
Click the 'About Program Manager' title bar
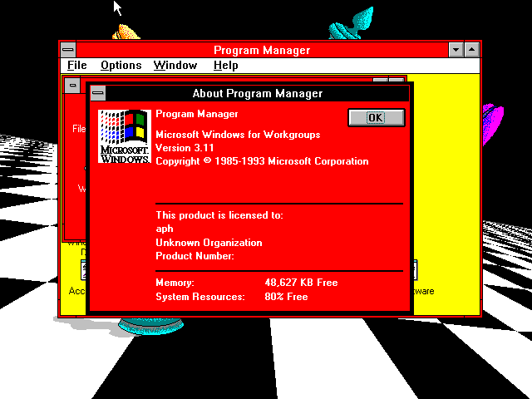258,93
